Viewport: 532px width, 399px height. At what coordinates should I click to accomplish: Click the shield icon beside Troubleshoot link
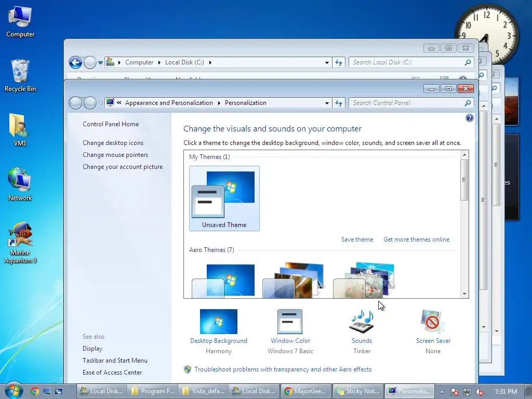(187, 369)
